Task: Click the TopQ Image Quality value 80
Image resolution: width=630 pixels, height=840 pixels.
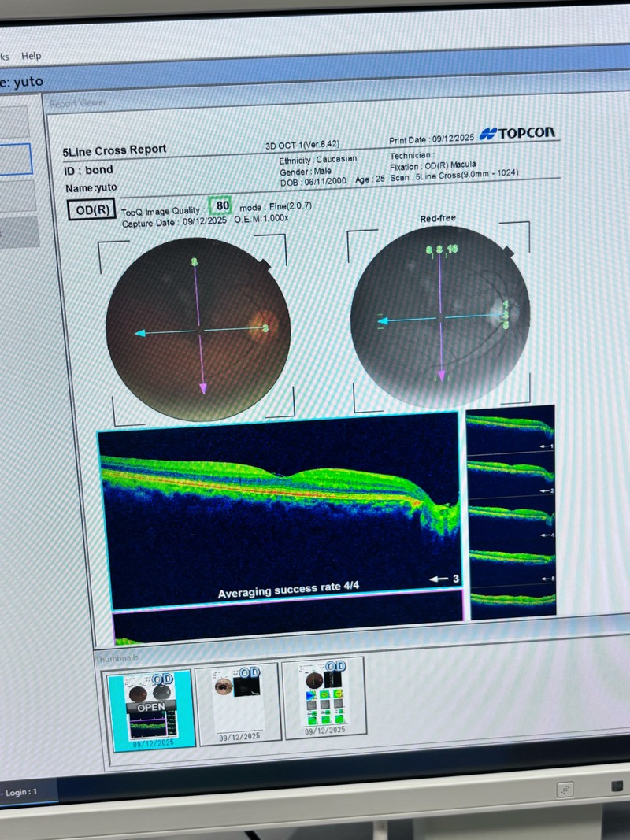Action: point(222,205)
